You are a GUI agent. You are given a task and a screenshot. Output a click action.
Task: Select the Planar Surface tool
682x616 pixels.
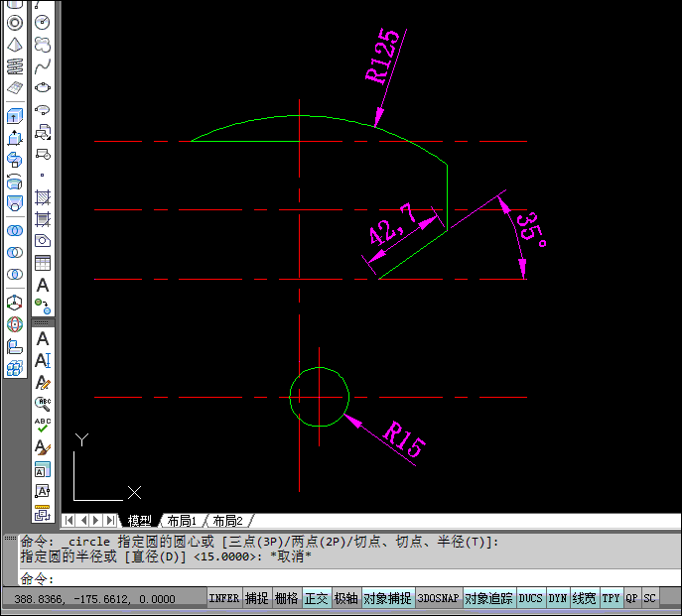coord(15,88)
